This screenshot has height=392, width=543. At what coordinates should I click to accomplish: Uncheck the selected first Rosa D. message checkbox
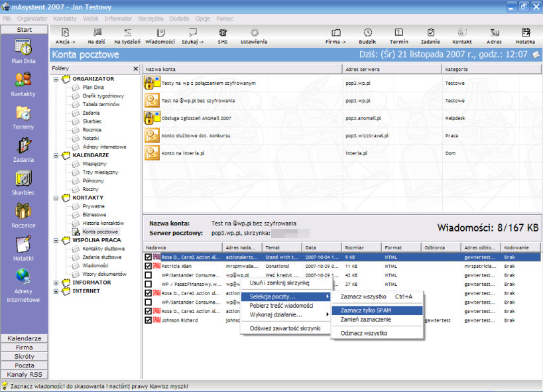tap(149, 257)
